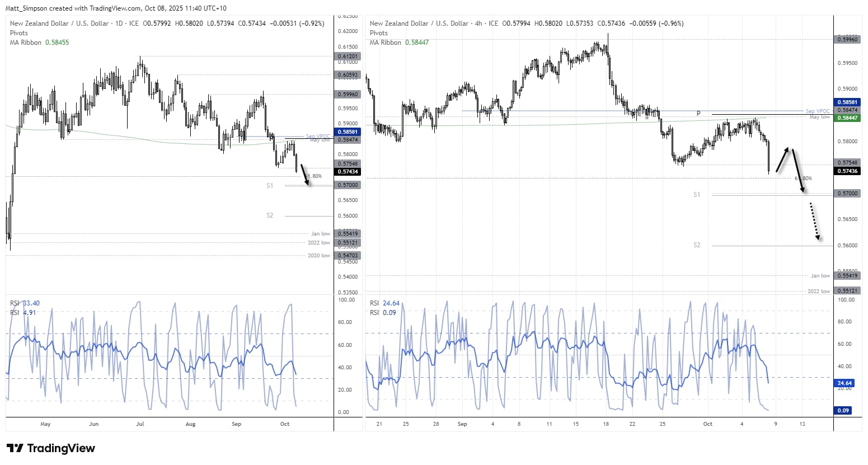
Task: Toggle visibility of the Pivots indicator legend
Action: [x=18, y=32]
